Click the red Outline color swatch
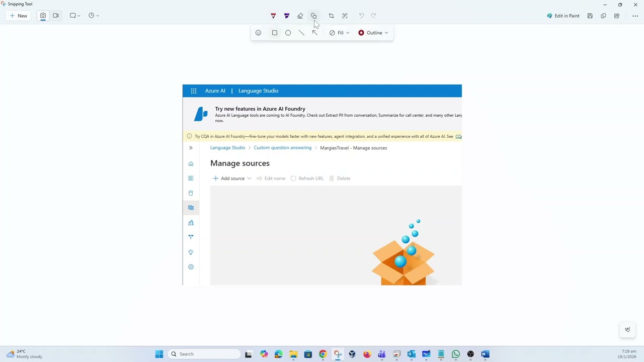The width and height of the screenshot is (644, 362). pyautogui.click(x=361, y=33)
